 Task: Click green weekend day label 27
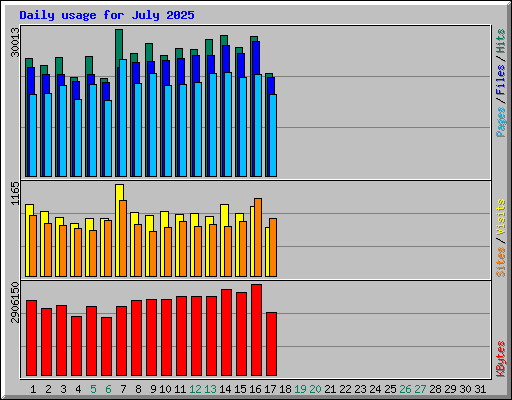(420, 389)
